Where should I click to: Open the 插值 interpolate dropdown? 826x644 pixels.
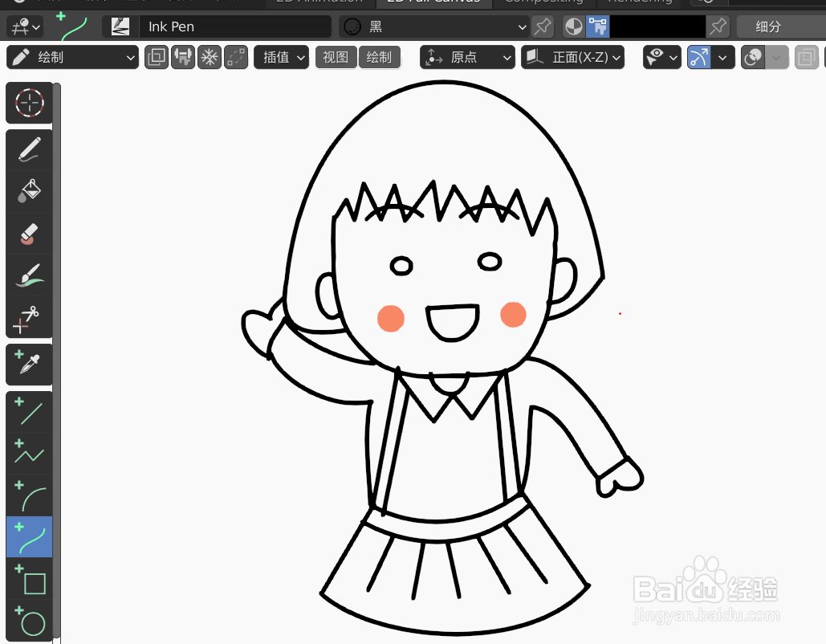click(x=281, y=57)
